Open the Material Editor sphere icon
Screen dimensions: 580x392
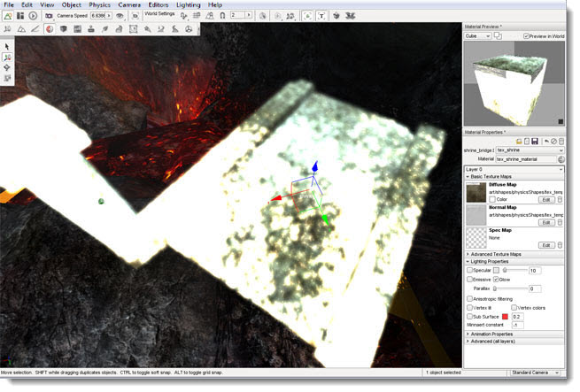[50, 28]
